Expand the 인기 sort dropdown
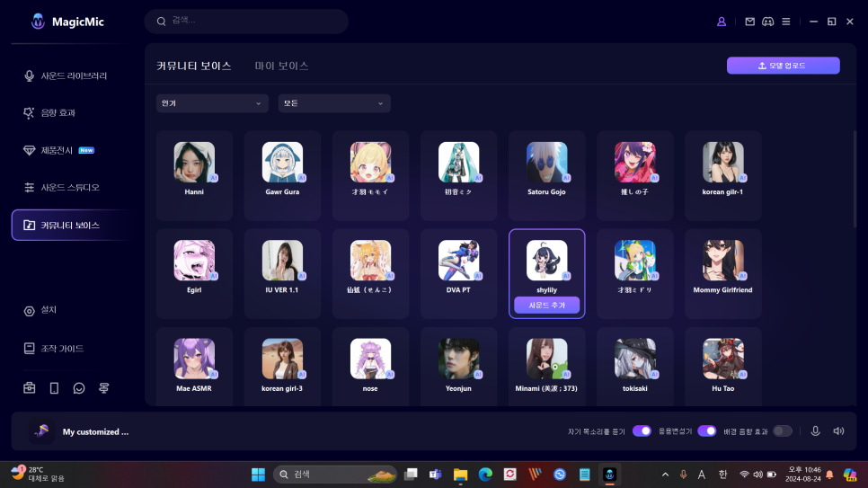Screen dimensions: 868x488 coord(212,103)
